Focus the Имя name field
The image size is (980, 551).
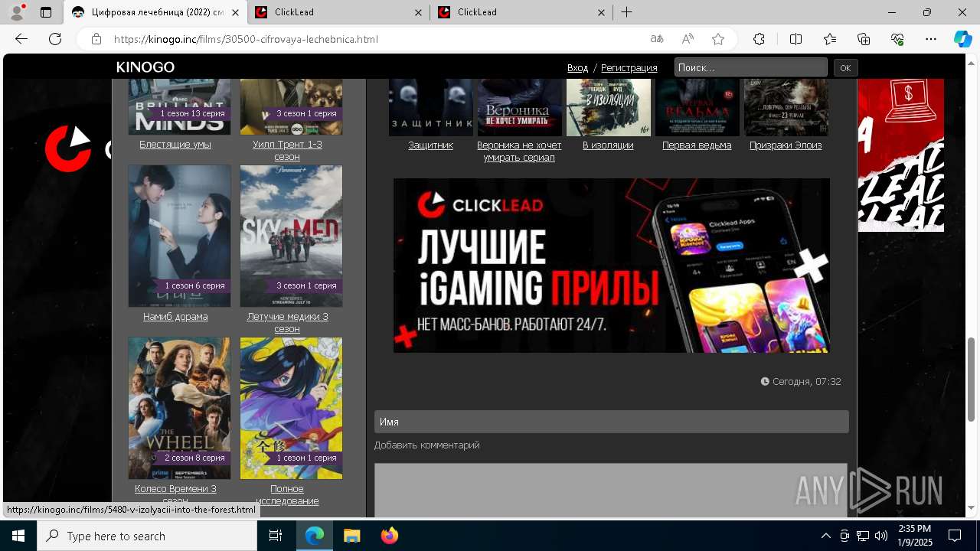click(x=612, y=422)
